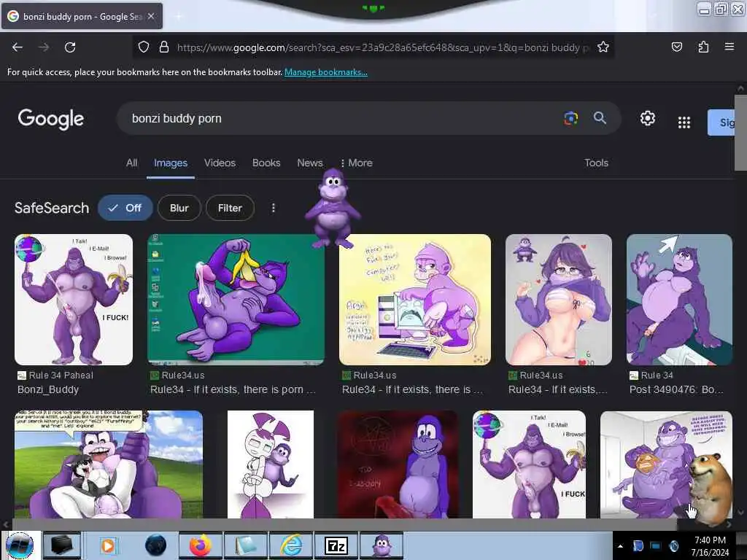Open the tracking protection shield icon
Screen dimensions: 747x560
point(144,47)
